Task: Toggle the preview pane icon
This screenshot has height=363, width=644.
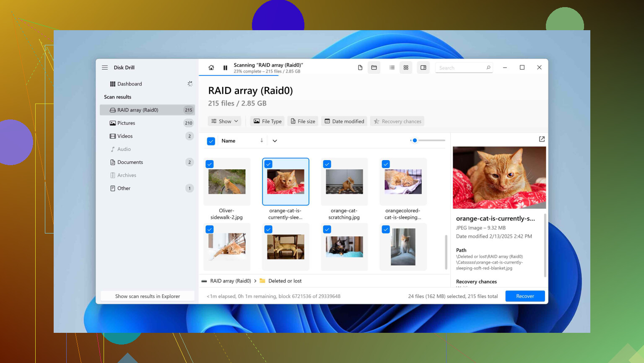Action: pos(423,67)
